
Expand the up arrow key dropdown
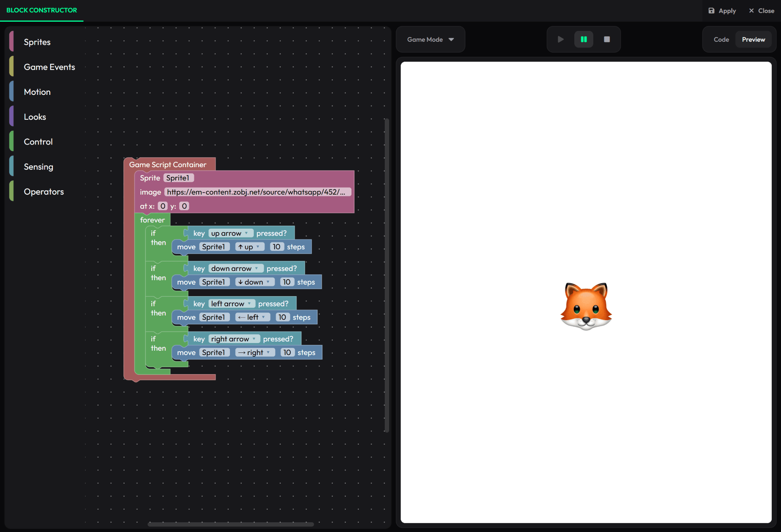tap(231, 233)
